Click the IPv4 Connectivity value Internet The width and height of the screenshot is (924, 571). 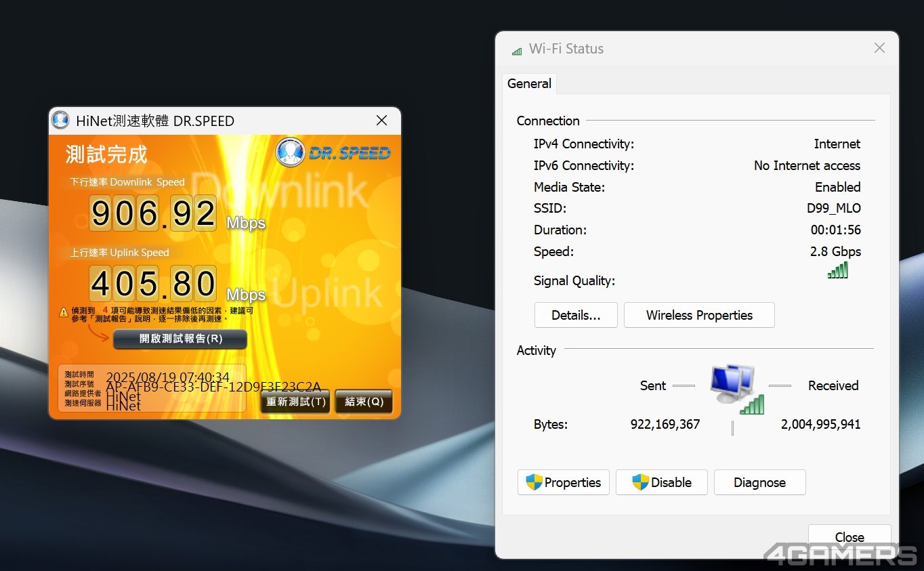(x=837, y=144)
